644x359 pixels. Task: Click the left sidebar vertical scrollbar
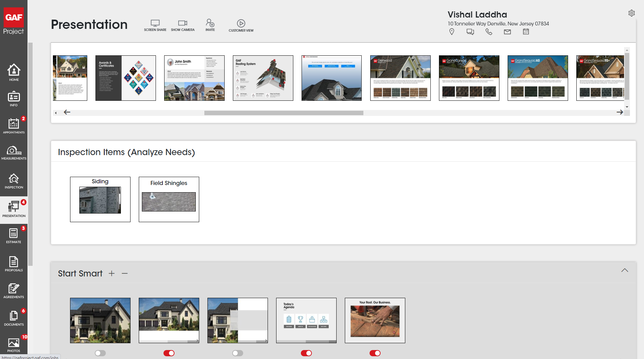point(30,154)
